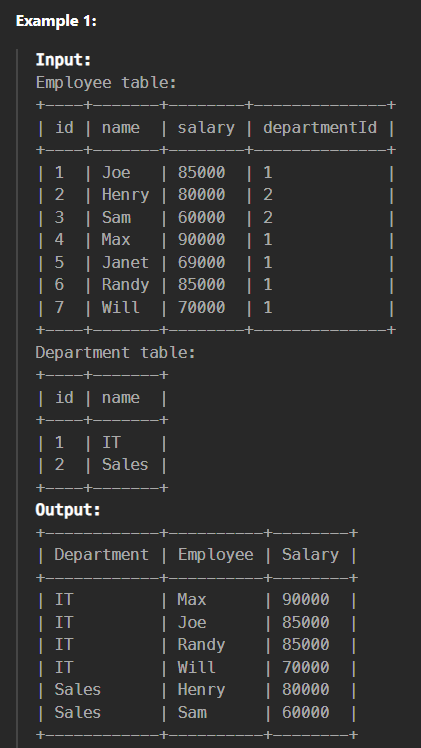Click Max's salary 90000 in Employee table
The height and width of the screenshot is (748, 421).
point(201,239)
